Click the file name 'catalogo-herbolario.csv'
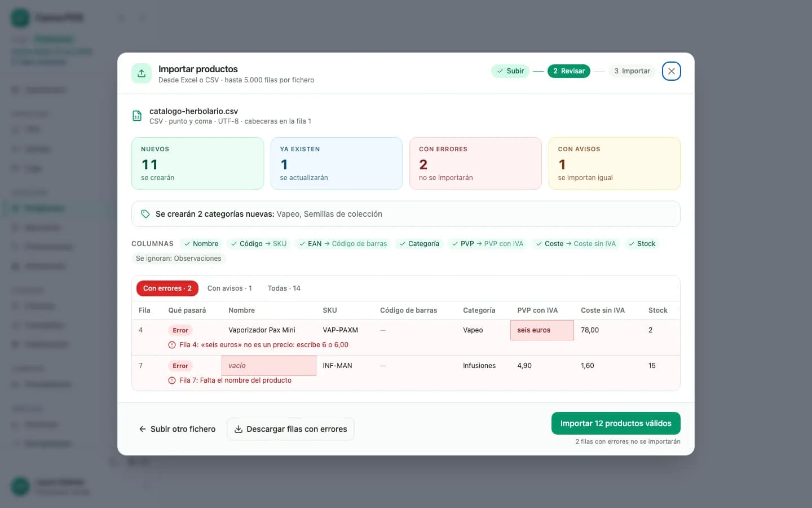The height and width of the screenshot is (508, 812). [193, 111]
